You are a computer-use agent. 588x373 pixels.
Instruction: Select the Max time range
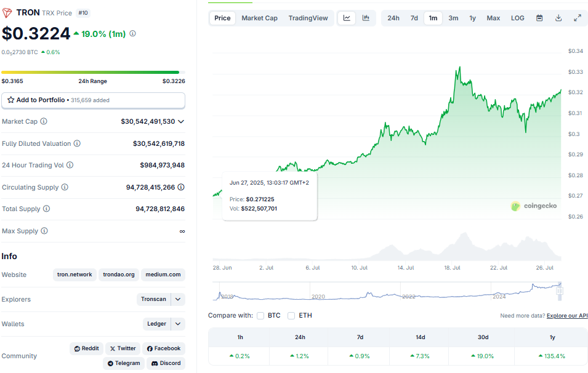tap(494, 18)
